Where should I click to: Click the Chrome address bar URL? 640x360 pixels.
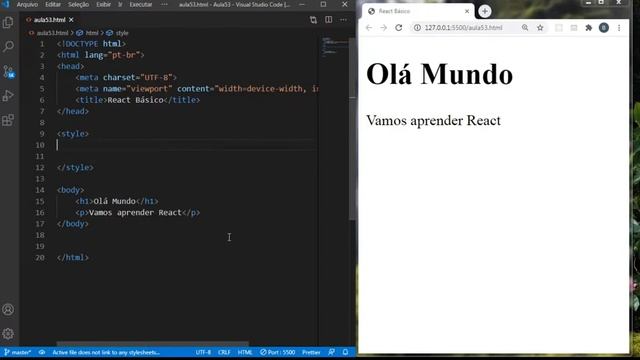[463, 28]
